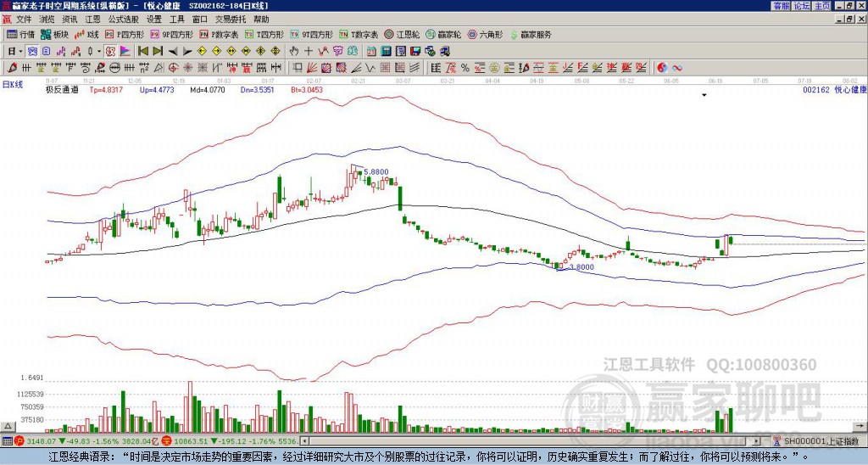Expand the candlestick style dropdown arrow
This screenshot has width=868, height=465.
tap(99, 52)
